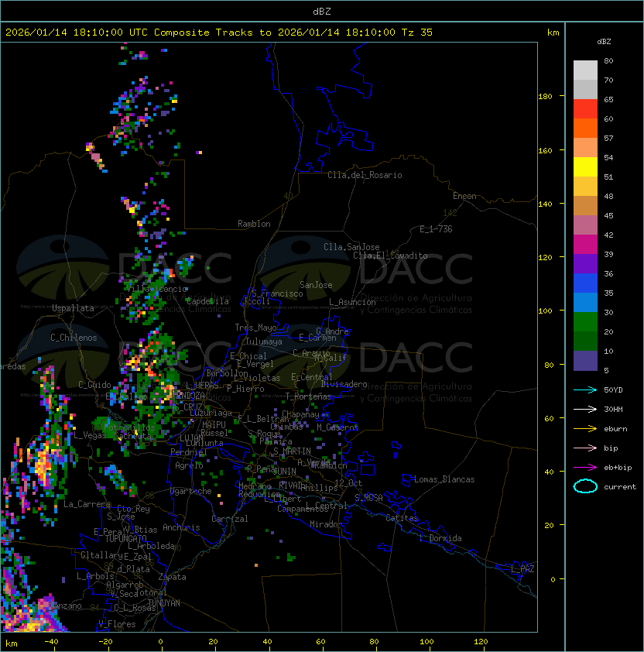The width and height of the screenshot is (644, 652).
Task: Click the 'S_MARTIN' place label
Action: [x=292, y=451]
